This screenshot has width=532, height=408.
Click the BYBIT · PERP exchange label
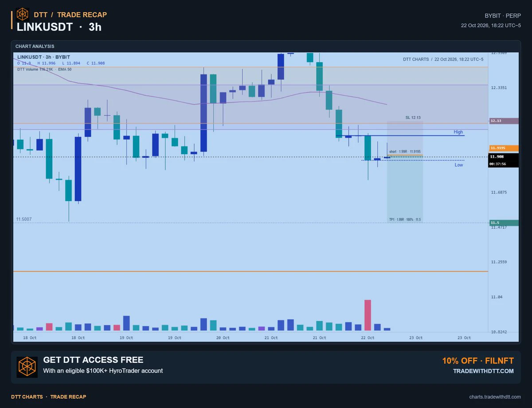pyautogui.click(x=503, y=16)
